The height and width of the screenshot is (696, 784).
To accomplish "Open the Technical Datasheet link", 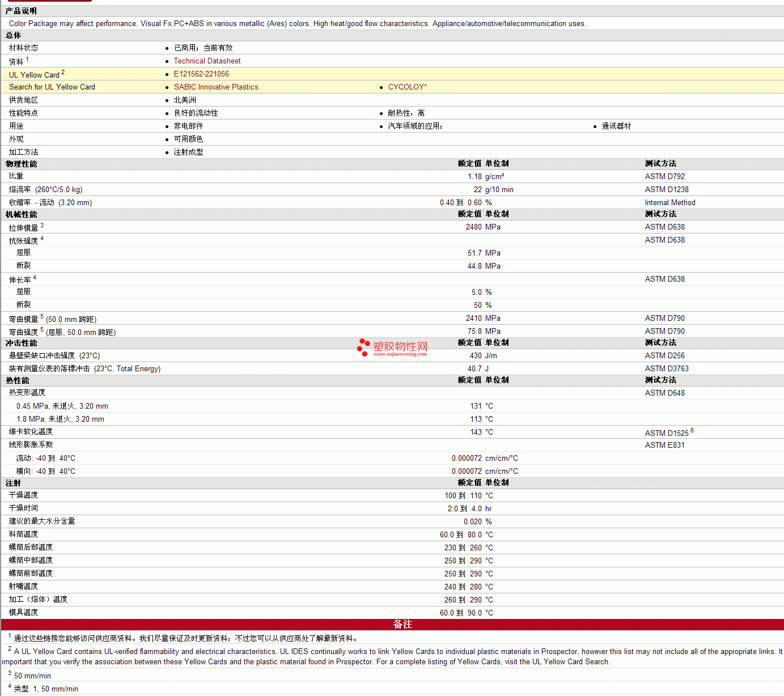I will point(207,61).
